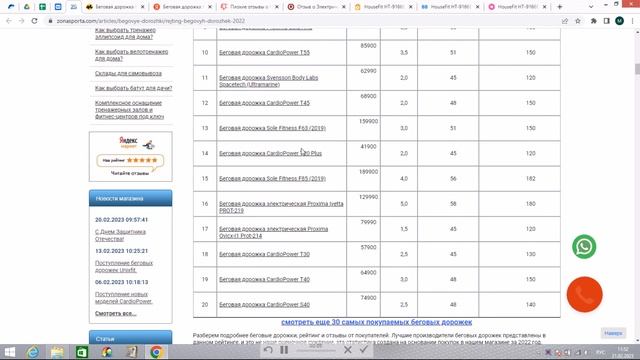Open the Chrome side panel icon
This screenshot has width=640, height=360.
tap(607, 21)
